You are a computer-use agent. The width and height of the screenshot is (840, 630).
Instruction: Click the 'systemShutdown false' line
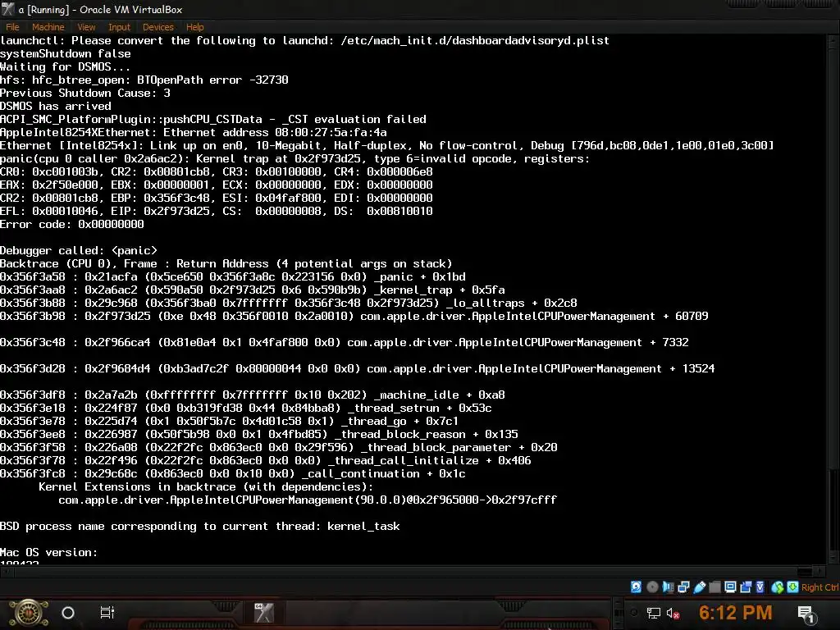point(66,53)
